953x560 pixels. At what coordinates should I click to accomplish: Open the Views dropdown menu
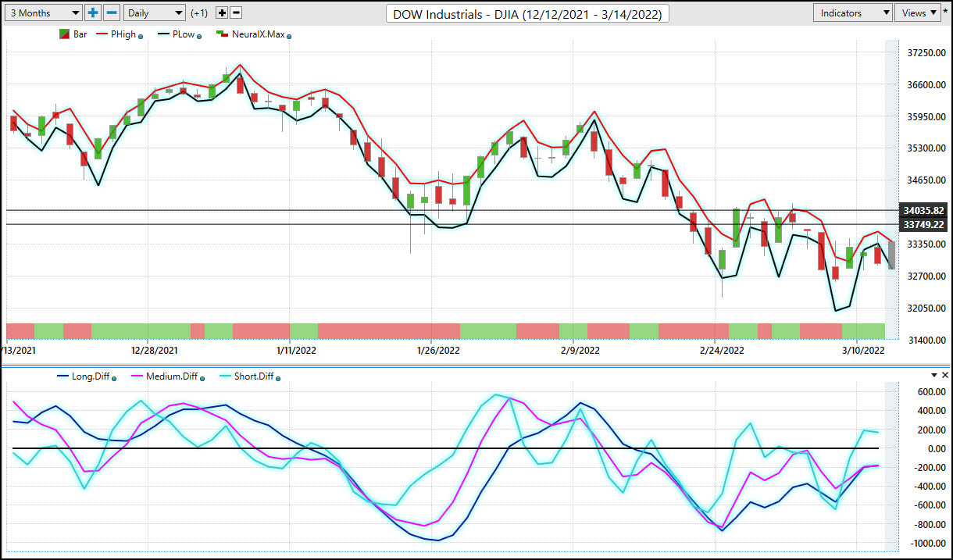tap(918, 12)
